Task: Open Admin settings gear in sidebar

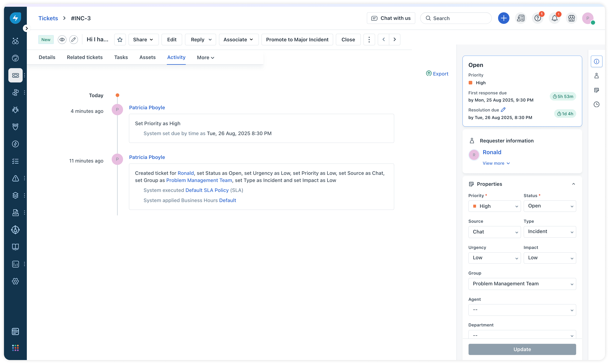Action: click(x=15, y=281)
